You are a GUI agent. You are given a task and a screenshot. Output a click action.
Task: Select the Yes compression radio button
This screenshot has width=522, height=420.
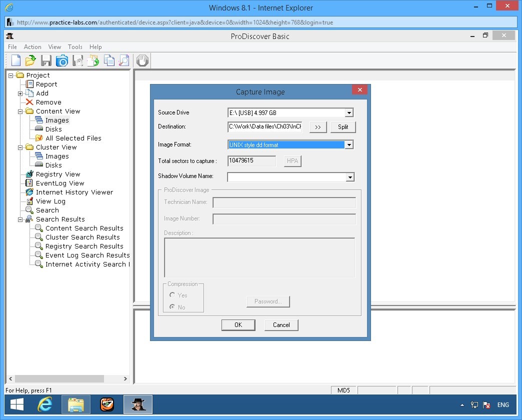(172, 295)
